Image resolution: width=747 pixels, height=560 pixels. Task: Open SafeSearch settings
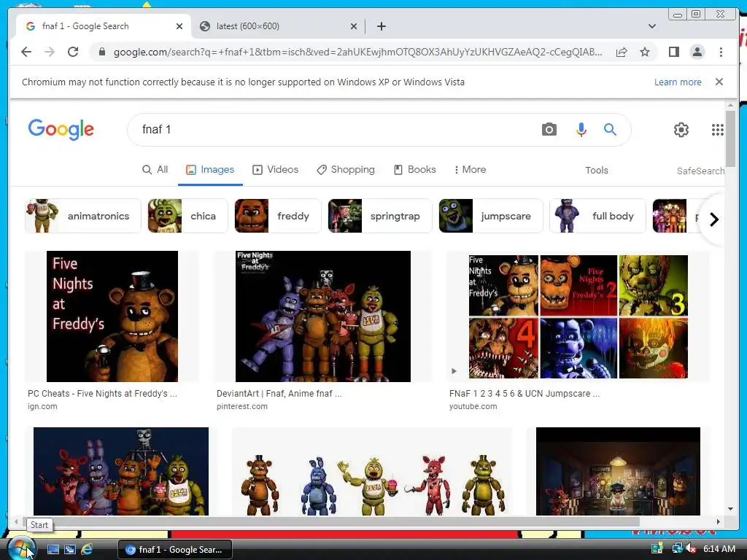point(700,171)
